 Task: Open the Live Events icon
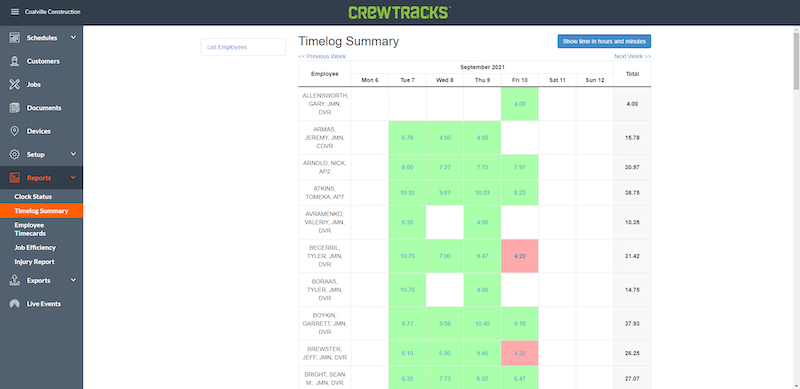point(15,304)
